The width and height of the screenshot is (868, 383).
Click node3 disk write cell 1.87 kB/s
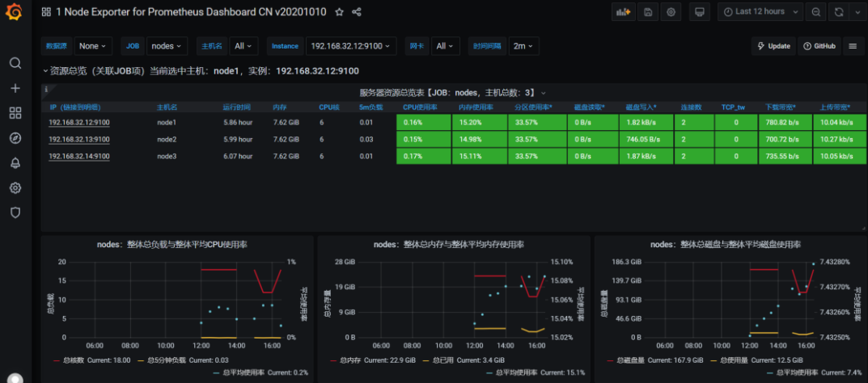coord(647,157)
